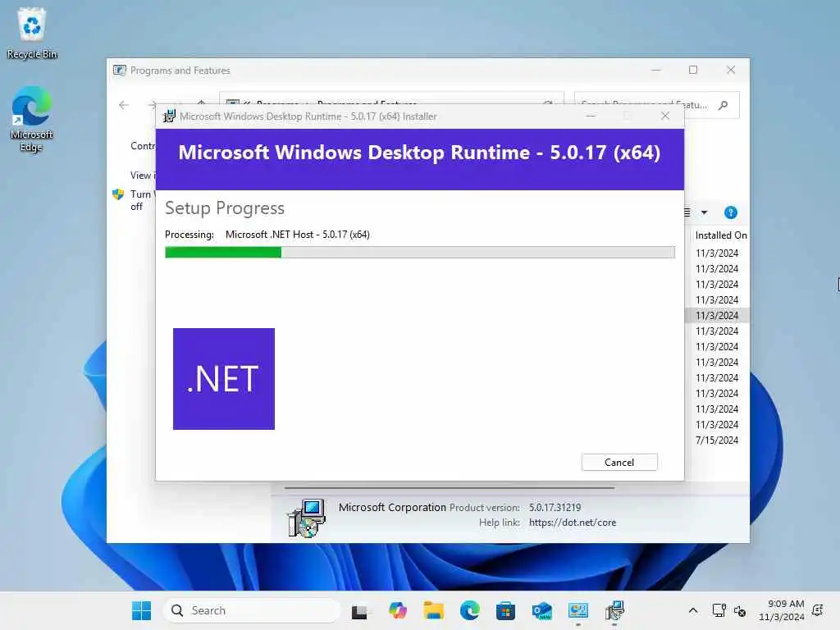
Task: Open the view options dropdown arrow
Action: 705,212
